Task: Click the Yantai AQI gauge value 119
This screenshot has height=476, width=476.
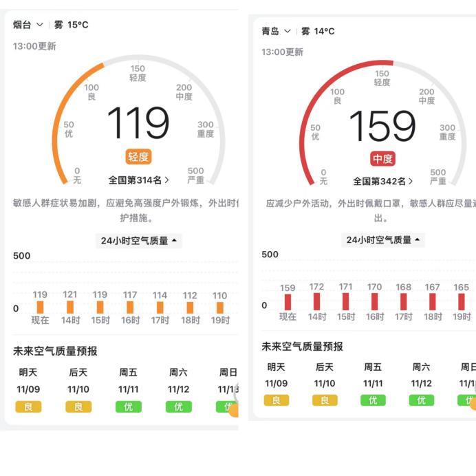Action: (138, 124)
